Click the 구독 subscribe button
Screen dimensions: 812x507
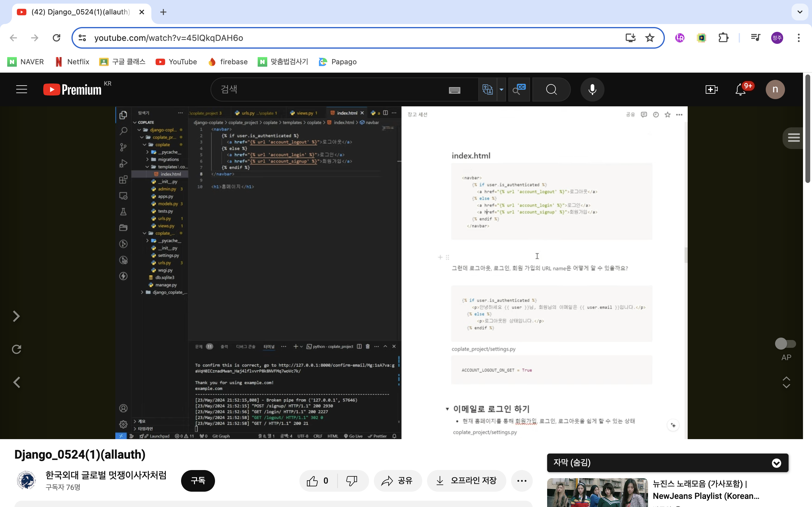(x=198, y=481)
